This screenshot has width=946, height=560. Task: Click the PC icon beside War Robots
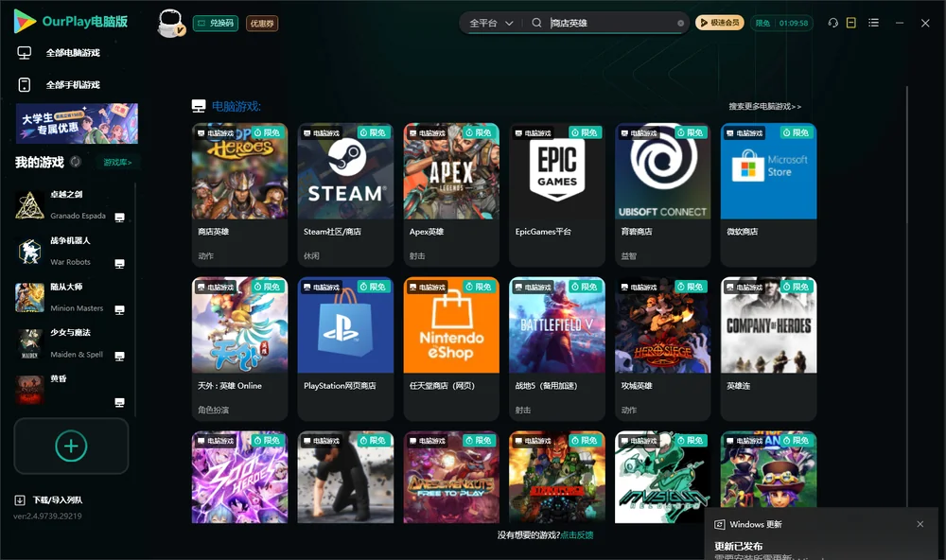click(x=119, y=264)
